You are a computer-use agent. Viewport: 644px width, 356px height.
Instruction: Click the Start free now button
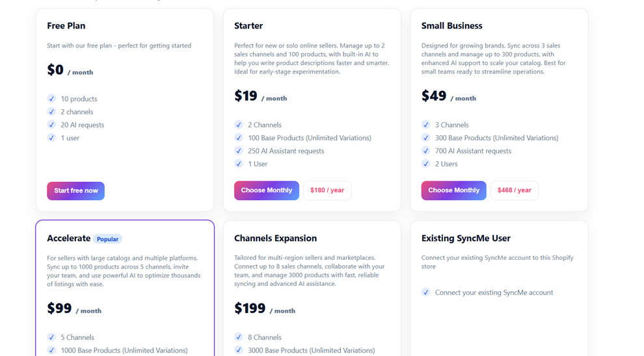pos(75,190)
